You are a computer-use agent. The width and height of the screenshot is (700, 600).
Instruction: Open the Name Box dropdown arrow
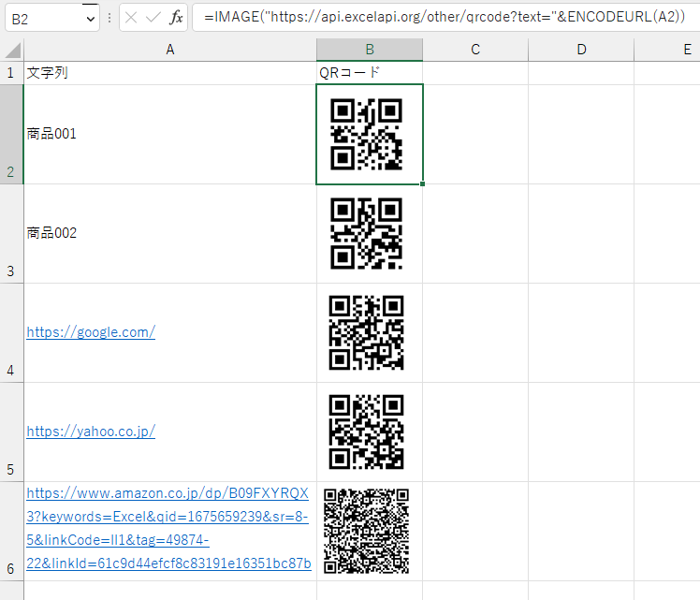(89, 18)
